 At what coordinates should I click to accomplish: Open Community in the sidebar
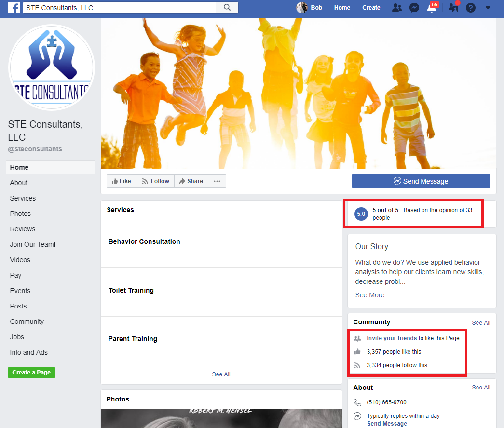[x=27, y=321]
